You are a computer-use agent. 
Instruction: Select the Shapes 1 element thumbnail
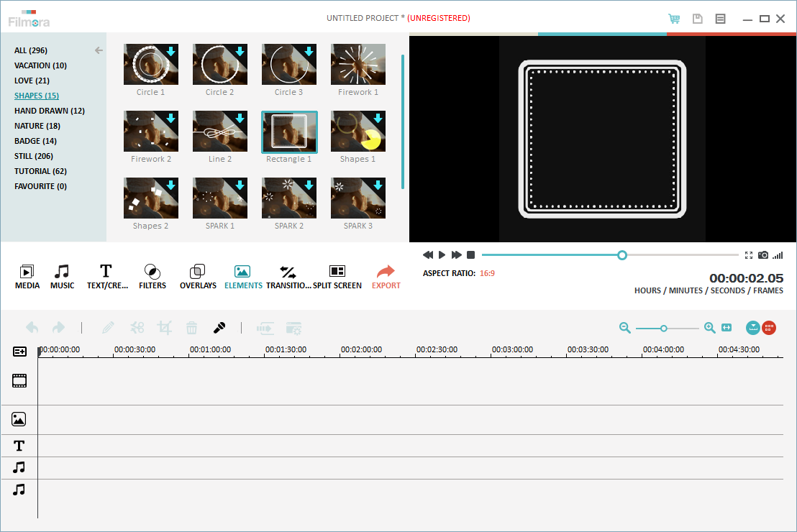(357, 132)
